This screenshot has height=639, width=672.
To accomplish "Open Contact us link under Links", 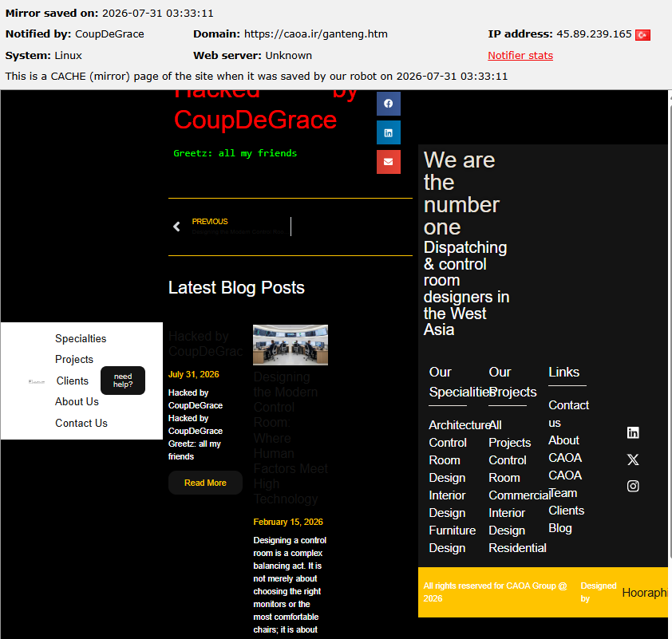I will click(568, 414).
